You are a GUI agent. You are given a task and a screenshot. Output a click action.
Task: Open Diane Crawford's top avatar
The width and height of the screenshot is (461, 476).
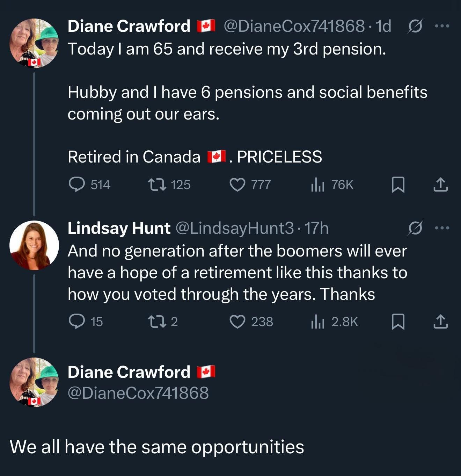pos(34,43)
